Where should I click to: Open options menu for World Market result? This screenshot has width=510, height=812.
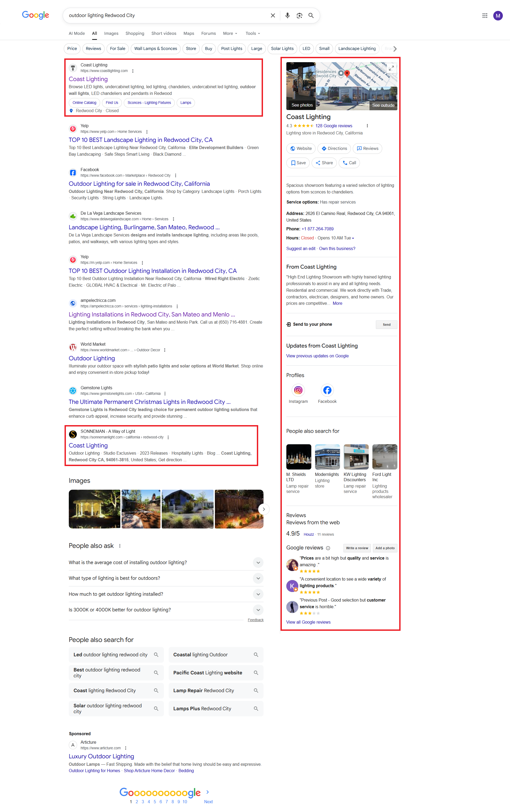(x=165, y=350)
